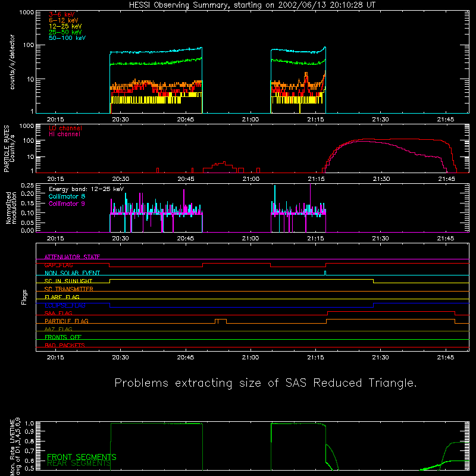The height and width of the screenshot is (476, 476).
Task: Click the vertical Flags axis label
Action: 24,297
